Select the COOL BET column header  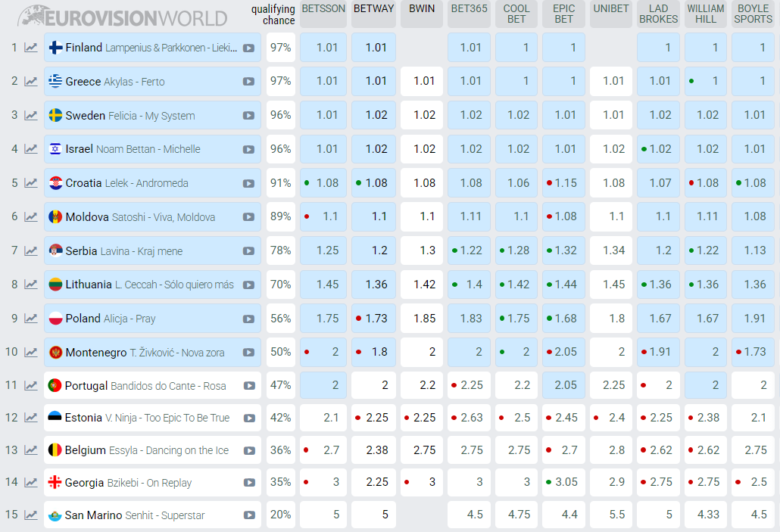(516, 14)
